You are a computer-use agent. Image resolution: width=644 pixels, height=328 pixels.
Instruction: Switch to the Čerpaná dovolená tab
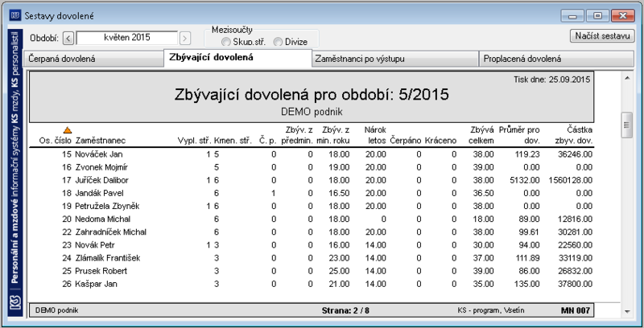(x=94, y=59)
